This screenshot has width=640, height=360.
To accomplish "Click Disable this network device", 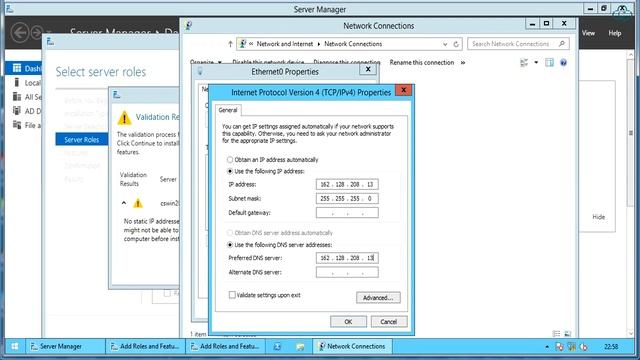I will click(x=268, y=62).
